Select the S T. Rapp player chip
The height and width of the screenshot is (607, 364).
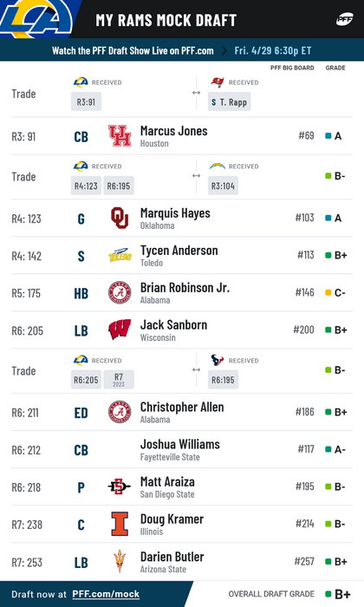coord(230,101)
